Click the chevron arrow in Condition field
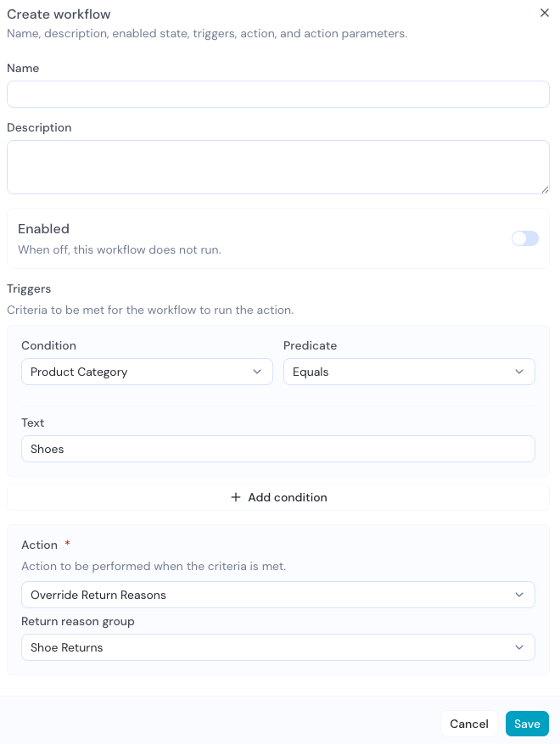The width and height of the screenshot is (560, 744). click(x=257, y=372)
